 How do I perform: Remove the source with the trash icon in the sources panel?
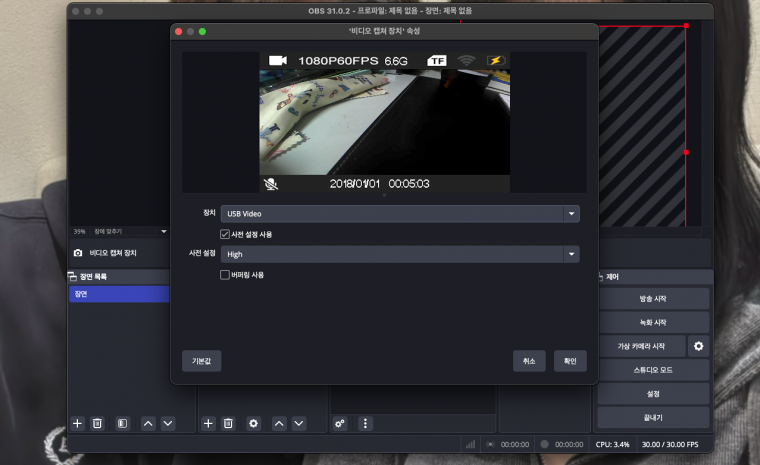coord(228,423)
